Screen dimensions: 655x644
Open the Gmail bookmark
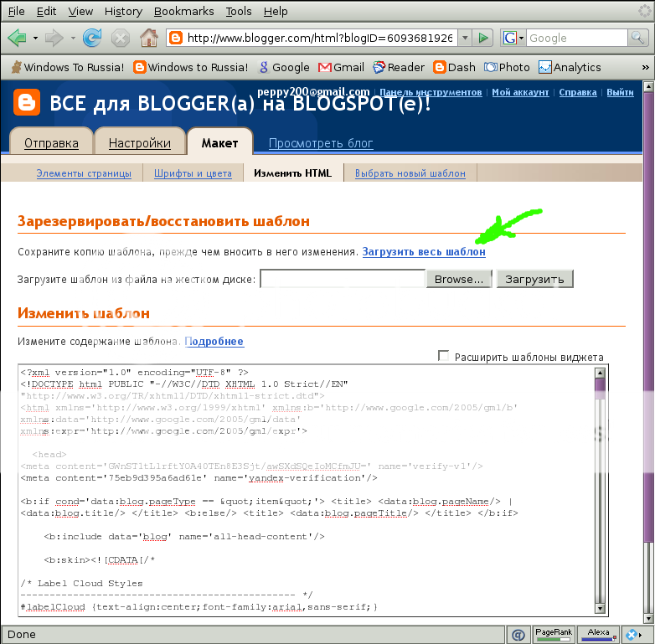click(341, 67)
